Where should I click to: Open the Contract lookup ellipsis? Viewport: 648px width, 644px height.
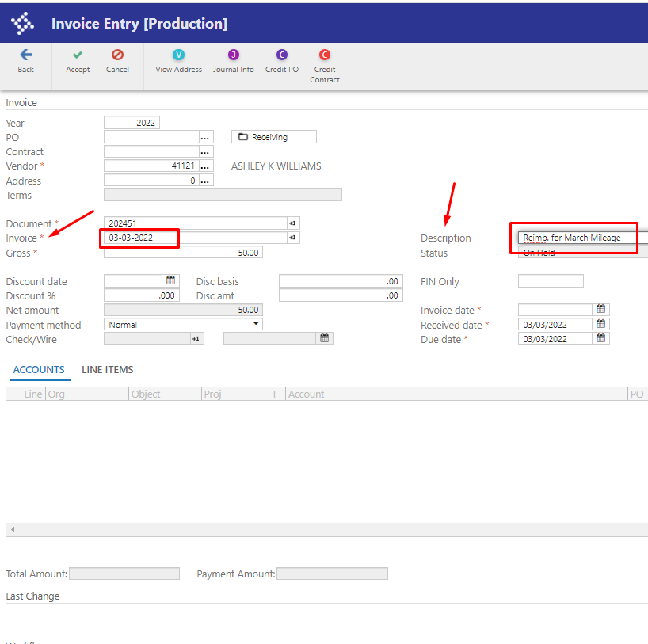click(x=205, y=152)
